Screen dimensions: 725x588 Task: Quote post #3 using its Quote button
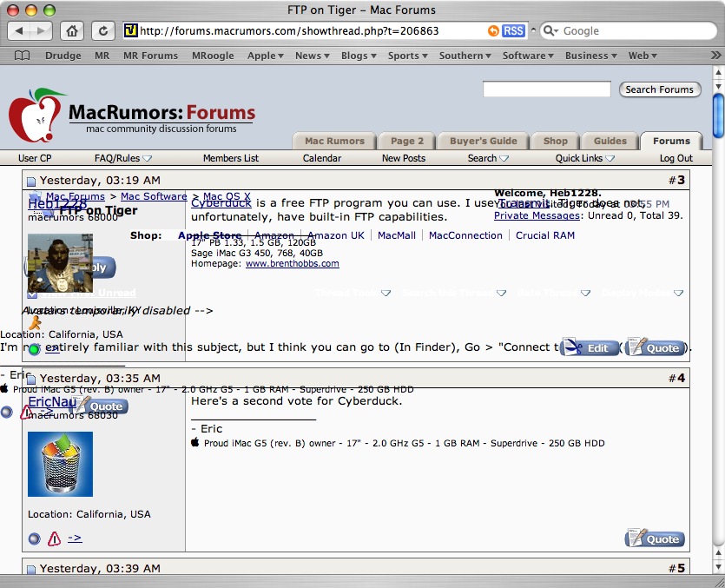click(655, 348)
